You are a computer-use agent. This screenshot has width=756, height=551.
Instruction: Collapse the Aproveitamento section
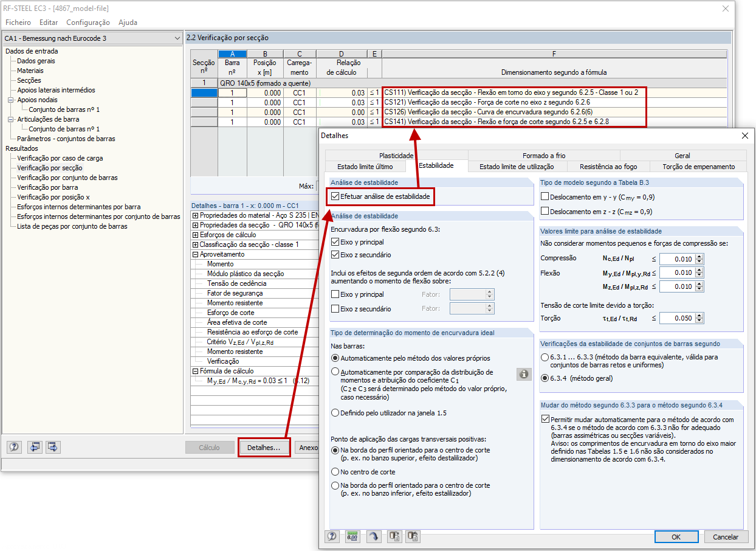pyautogui.click(x=195, y=254)
